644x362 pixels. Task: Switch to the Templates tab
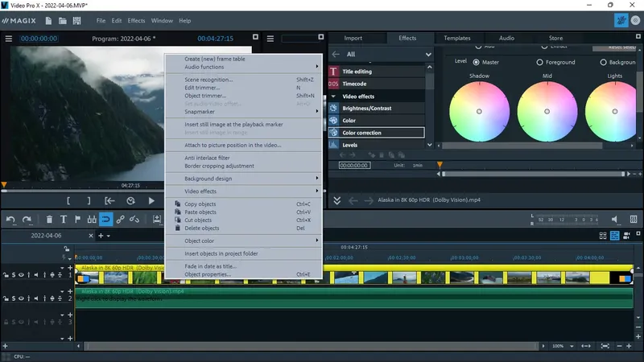coord(457,38)
